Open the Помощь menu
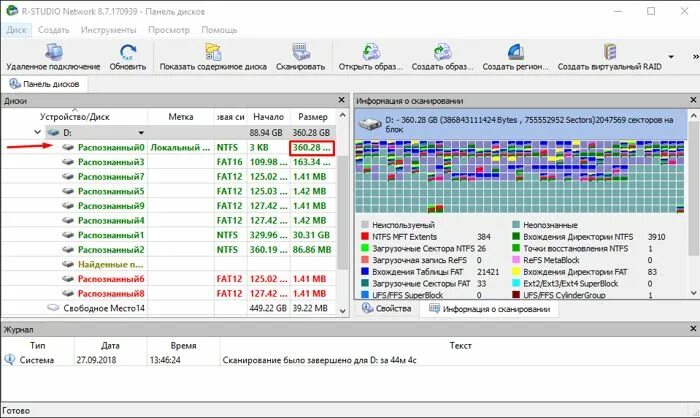The width and height of the screenshot is (700, 418). [219, 30]
